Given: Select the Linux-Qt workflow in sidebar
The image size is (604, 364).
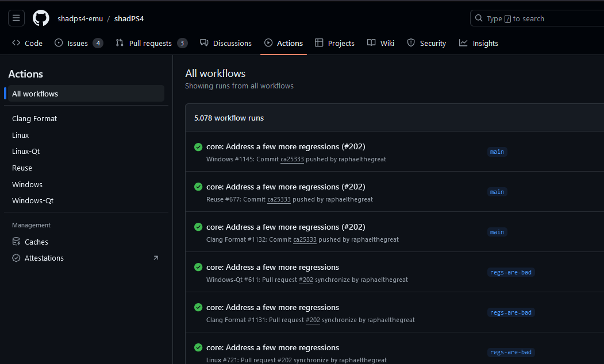Looking at the screenshot, I should click(26, 152).
